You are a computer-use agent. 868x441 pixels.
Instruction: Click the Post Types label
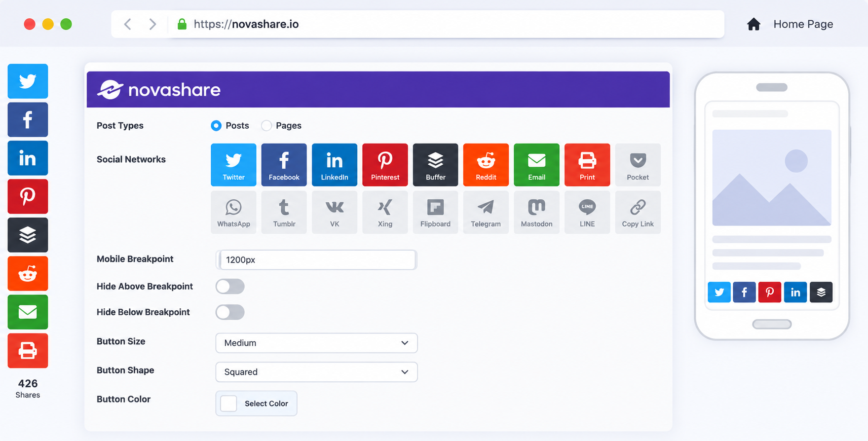pyautogui.click(x=120, y=126)
